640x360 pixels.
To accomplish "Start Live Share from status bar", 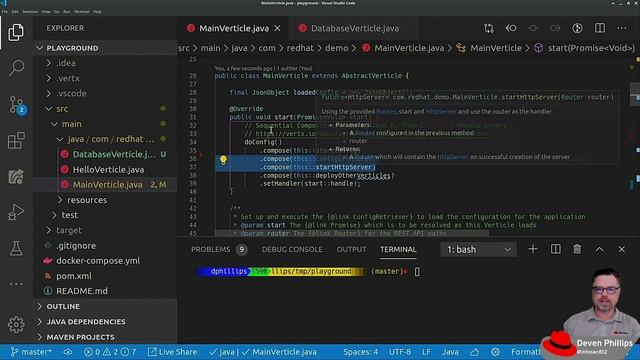I will 172,352.
